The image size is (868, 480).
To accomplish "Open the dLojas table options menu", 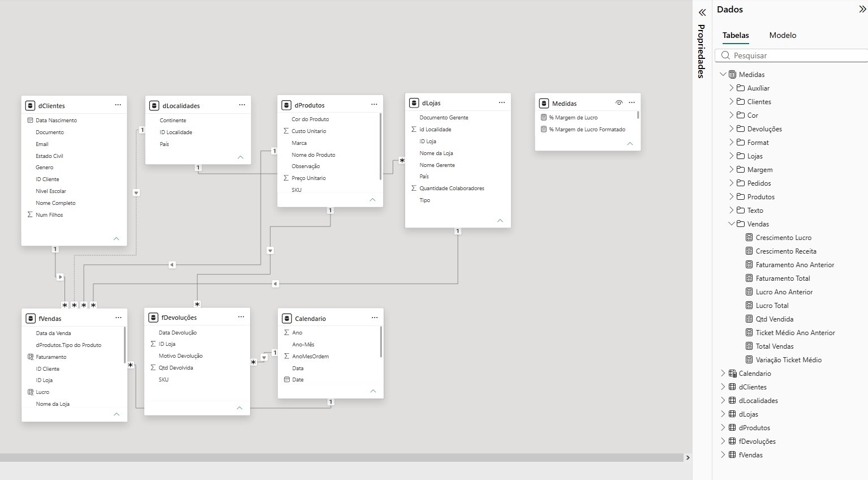I will (x=502, y=102).
